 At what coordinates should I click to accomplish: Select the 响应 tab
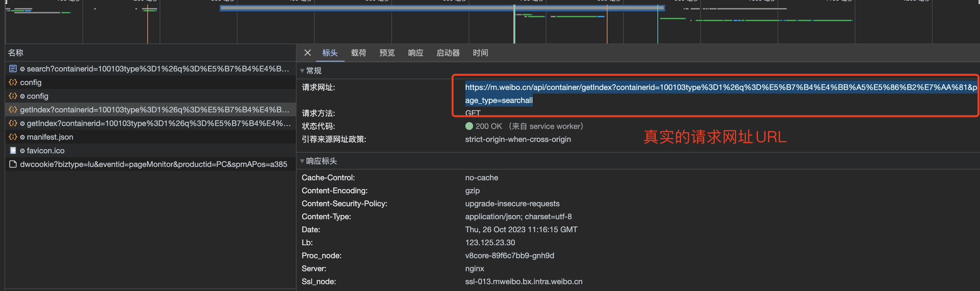click(415, 53)
